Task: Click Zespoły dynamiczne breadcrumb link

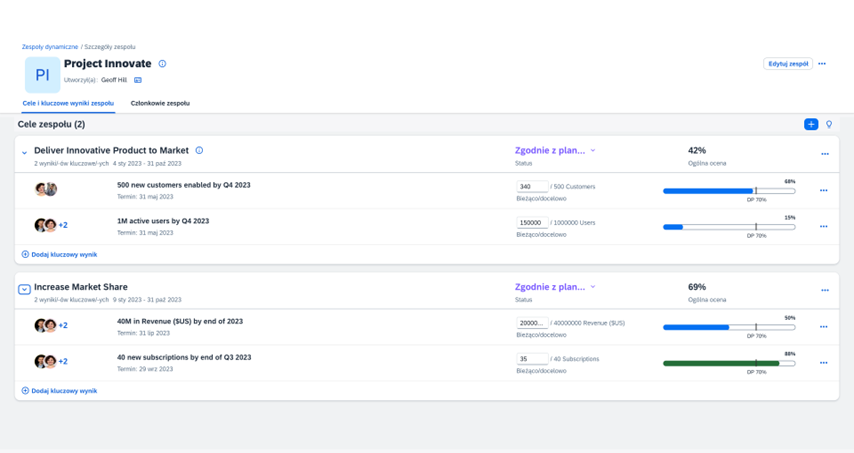Action: point(50,47)
